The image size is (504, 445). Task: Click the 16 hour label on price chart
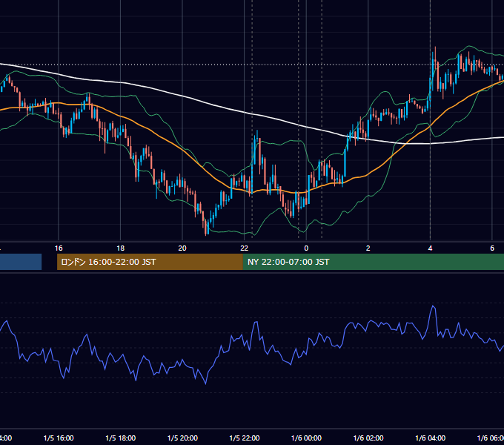click(59, 248)
